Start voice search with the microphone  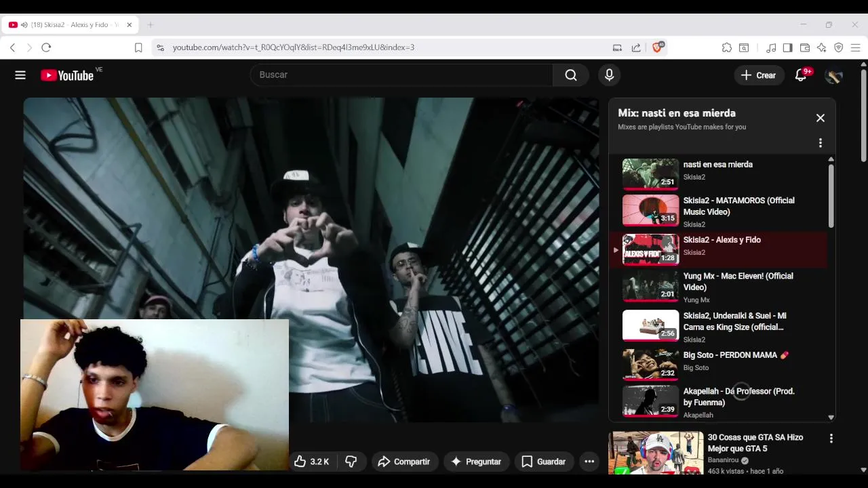click(x=609, y=75)
